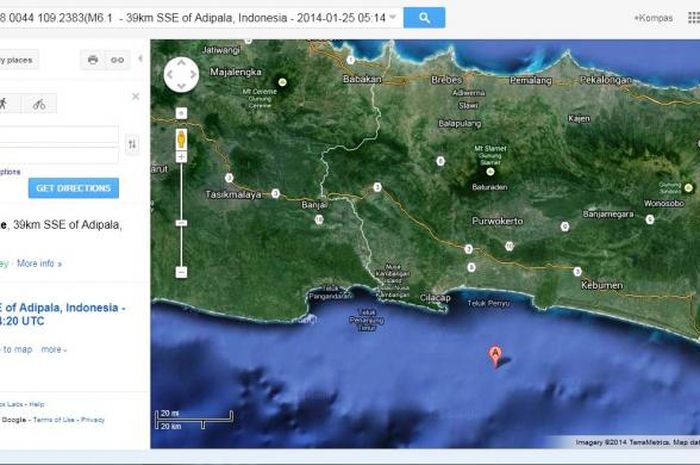Screen dimensions: 700x465
Task: Click the Purwokerto map label
Action: [x=497, y=221]
